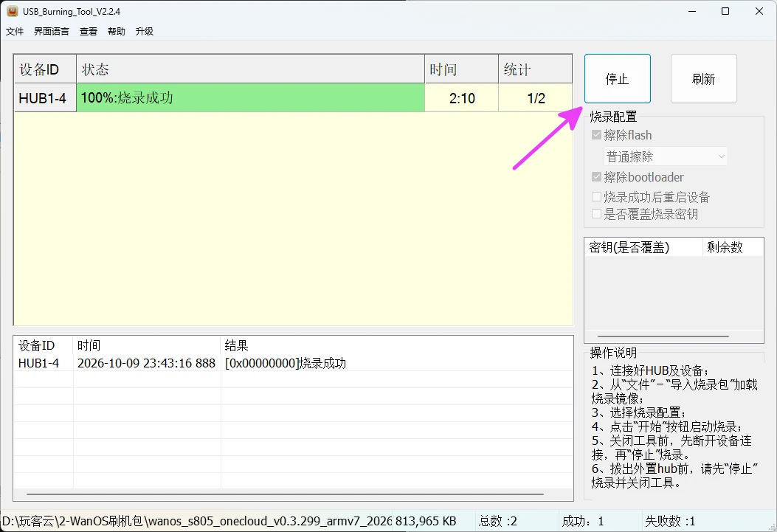Click the 统计 column header
Image resolution: width=777 pixels, height=532 pixels.
(x=535, y=69)
